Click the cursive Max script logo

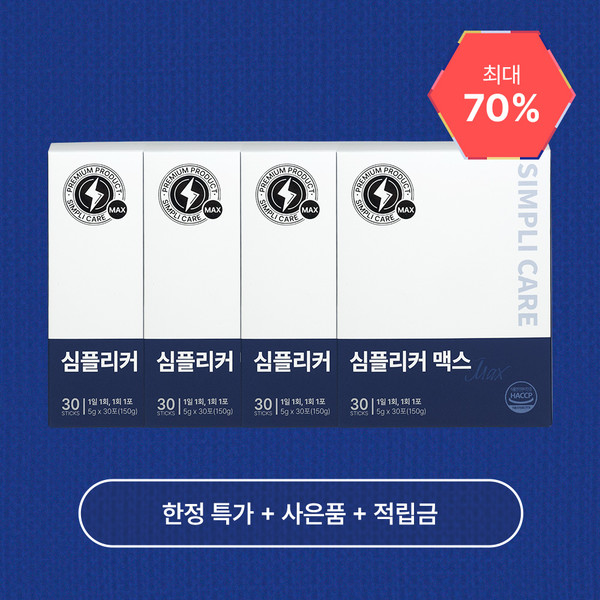coord(487,371)
